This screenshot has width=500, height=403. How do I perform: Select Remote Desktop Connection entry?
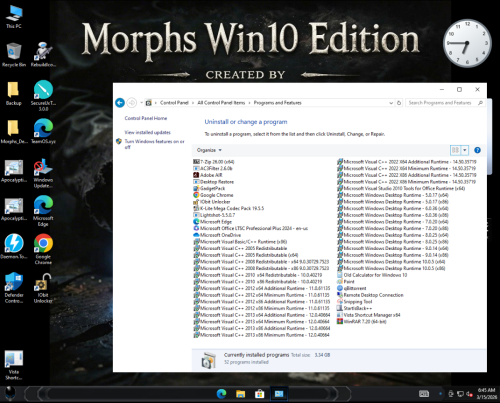click(x=370, y=295)
